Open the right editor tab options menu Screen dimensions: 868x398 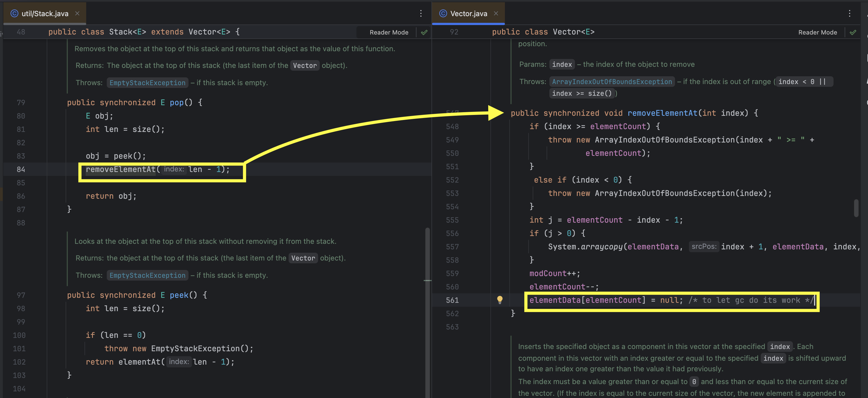point(849,13)
